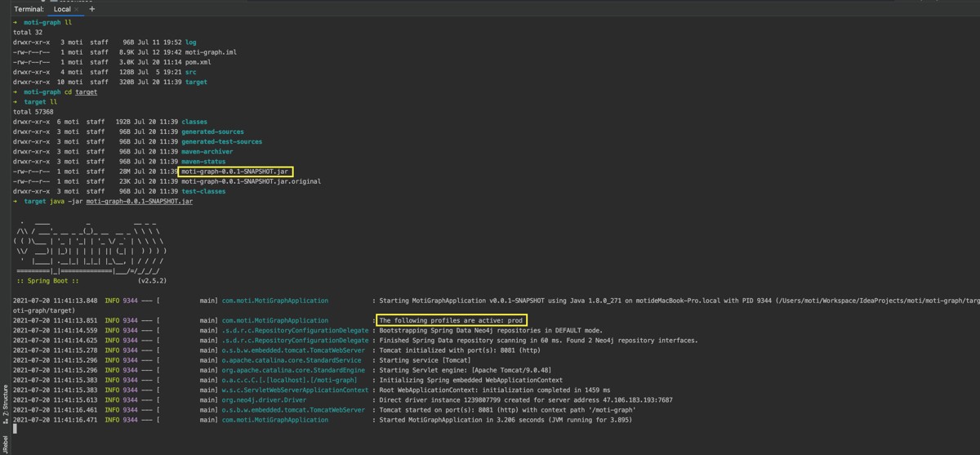The image size is (980, 455).
Task: Close the Local terminal tab
Action: click(77, 9)
